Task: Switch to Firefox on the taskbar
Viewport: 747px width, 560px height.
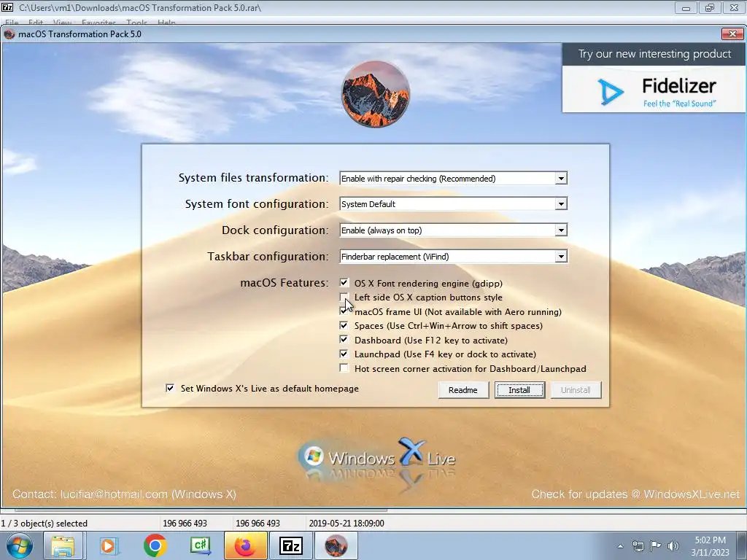Action: [x=245, y=545]
